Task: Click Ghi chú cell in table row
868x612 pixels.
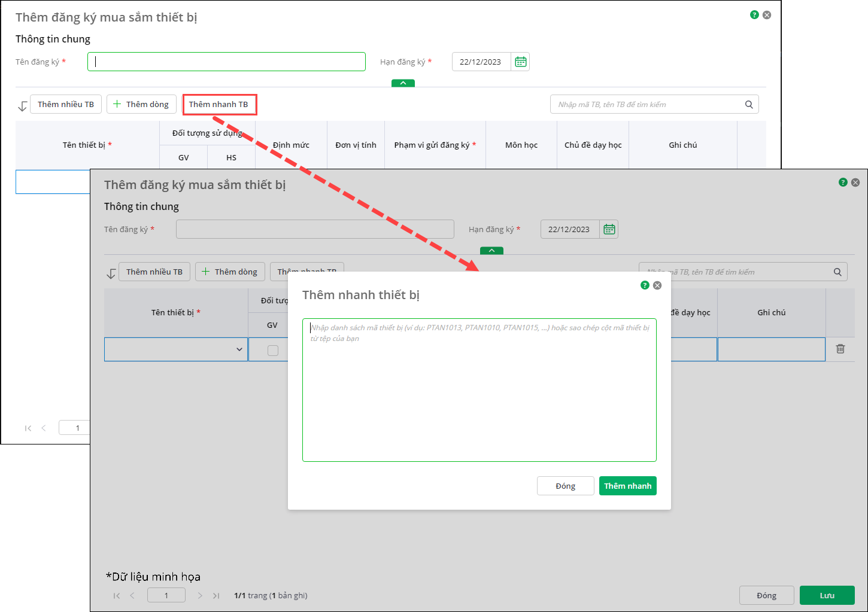Action: coord(772,349)
